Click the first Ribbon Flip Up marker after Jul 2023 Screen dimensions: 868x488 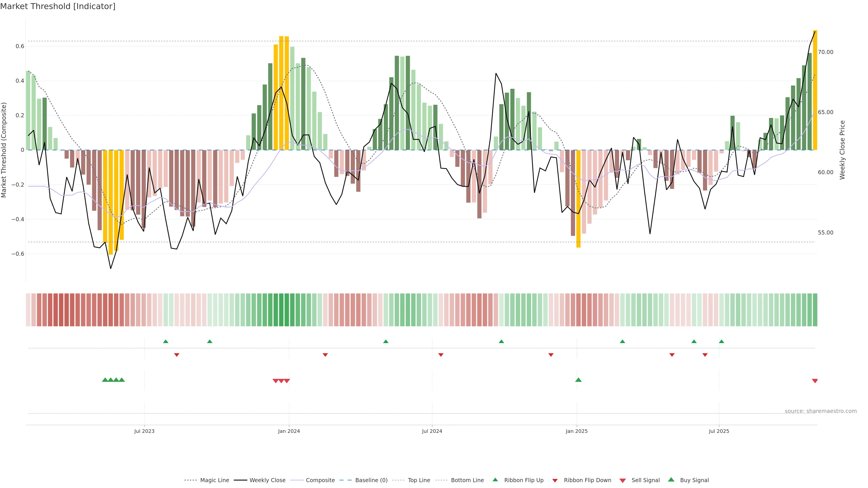[x=165, y=342]
